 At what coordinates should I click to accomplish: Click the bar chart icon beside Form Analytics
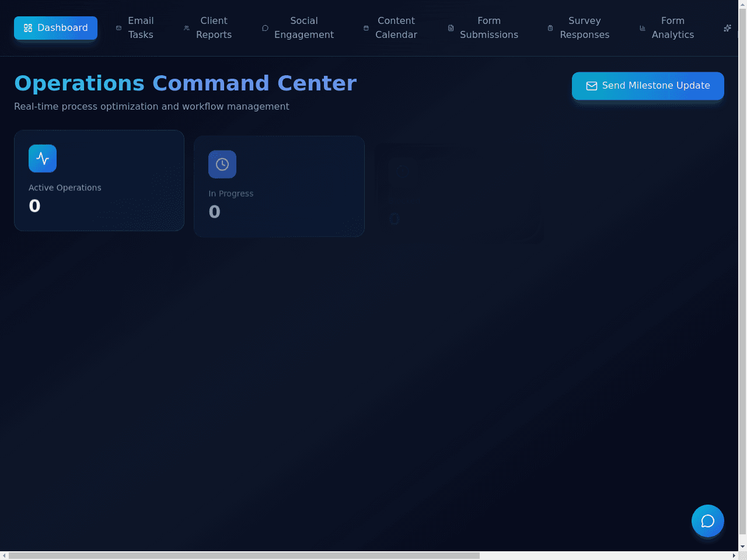(643, 28)
